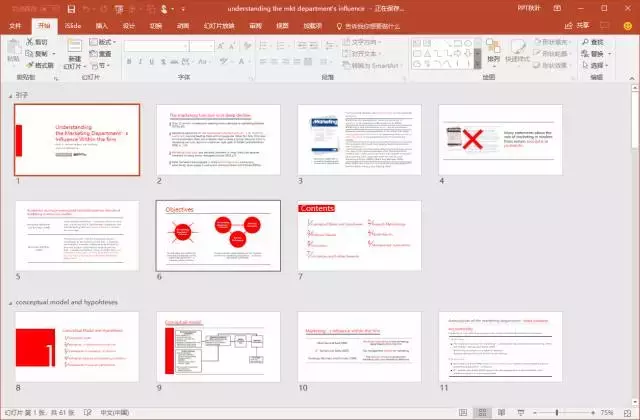The width and height of the screenshot is (640, 420).
Task: Open the font size combo box
Action: [202, 46]
